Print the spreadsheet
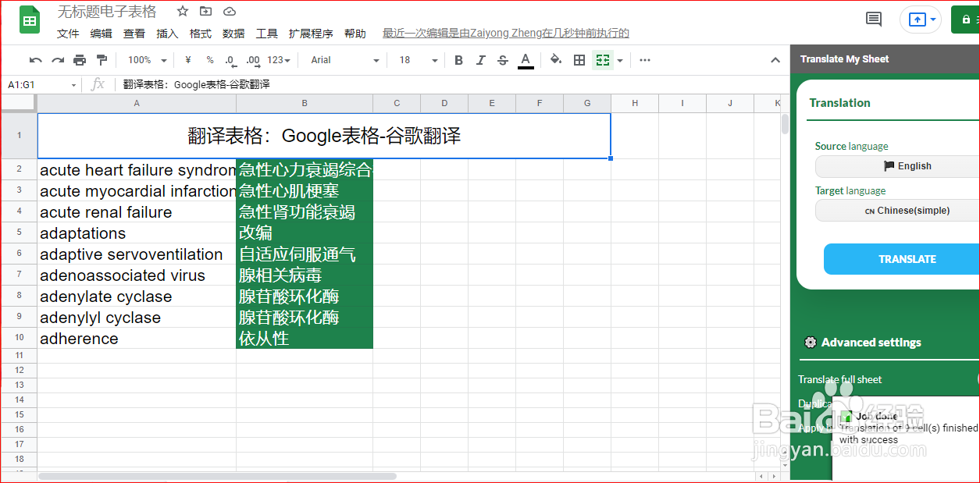Viewport: 980px width, 483px height. (80, 60)
